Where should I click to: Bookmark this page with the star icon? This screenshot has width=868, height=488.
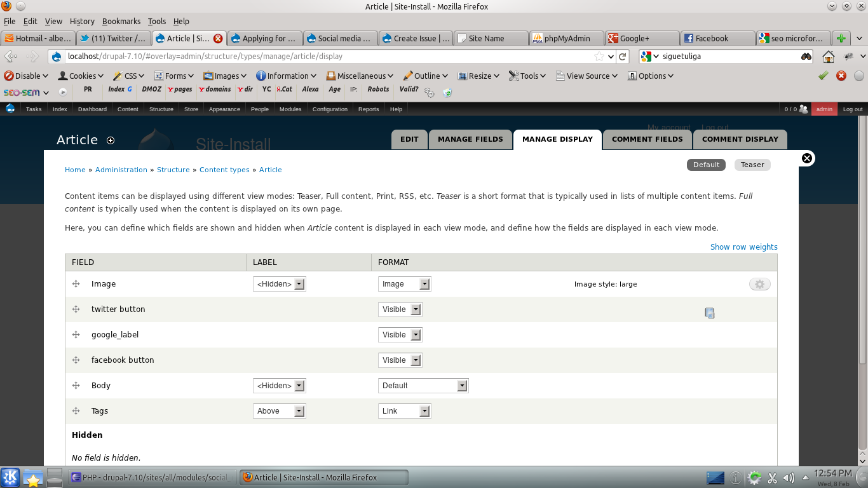click(599, 56)
